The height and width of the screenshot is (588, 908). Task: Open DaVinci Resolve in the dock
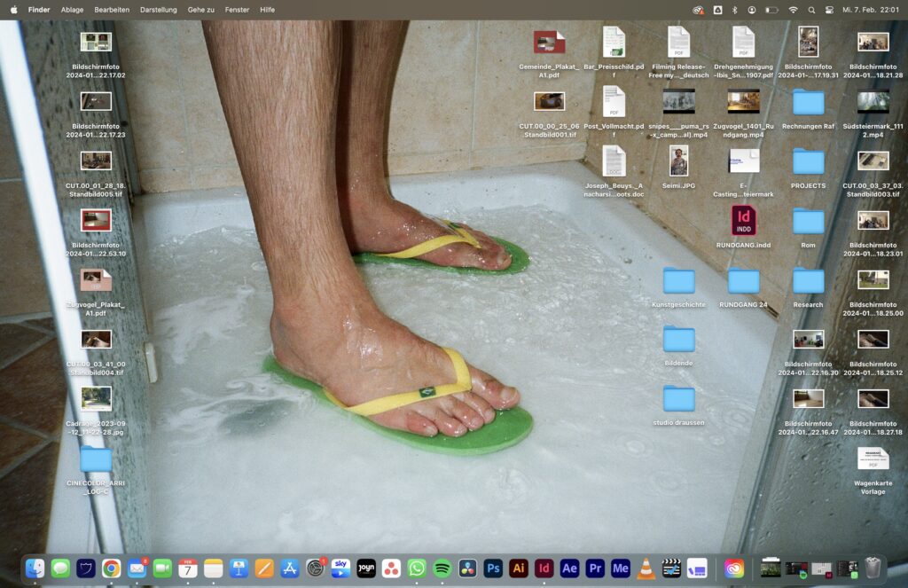(468, 568)
